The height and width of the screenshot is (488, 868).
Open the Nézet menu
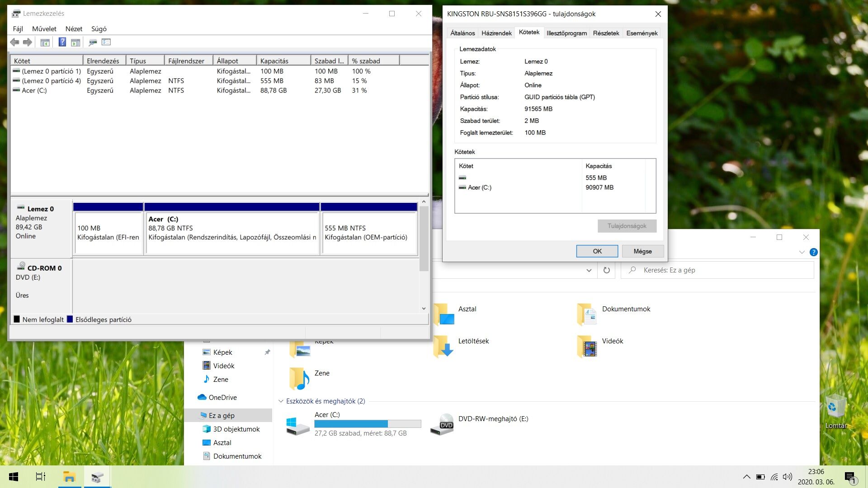click(x=74, y=28)
